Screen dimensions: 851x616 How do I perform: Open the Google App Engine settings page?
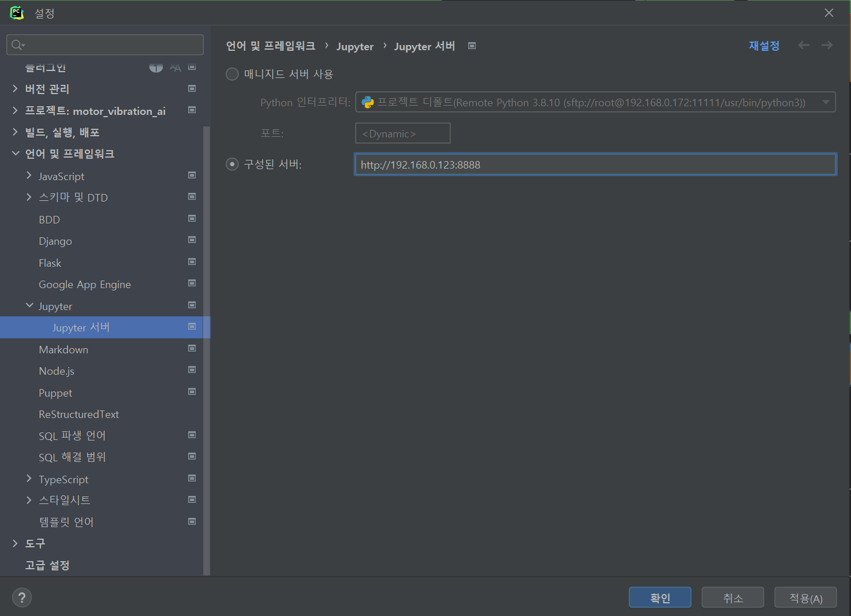[85, 285]
